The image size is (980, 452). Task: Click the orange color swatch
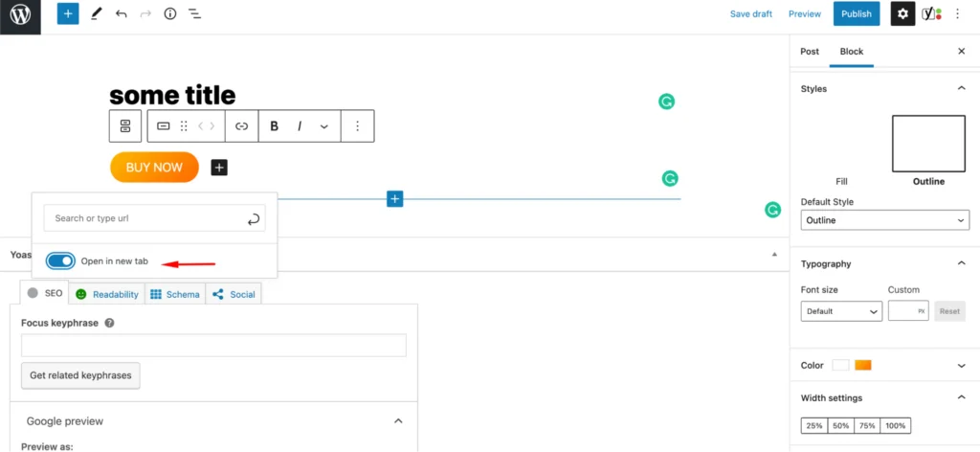(x=863, y=365)
